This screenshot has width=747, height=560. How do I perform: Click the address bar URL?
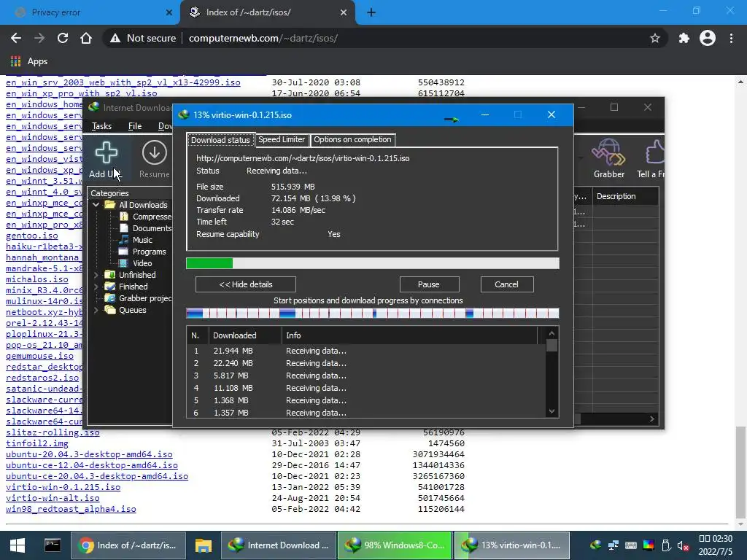point(263,38)
